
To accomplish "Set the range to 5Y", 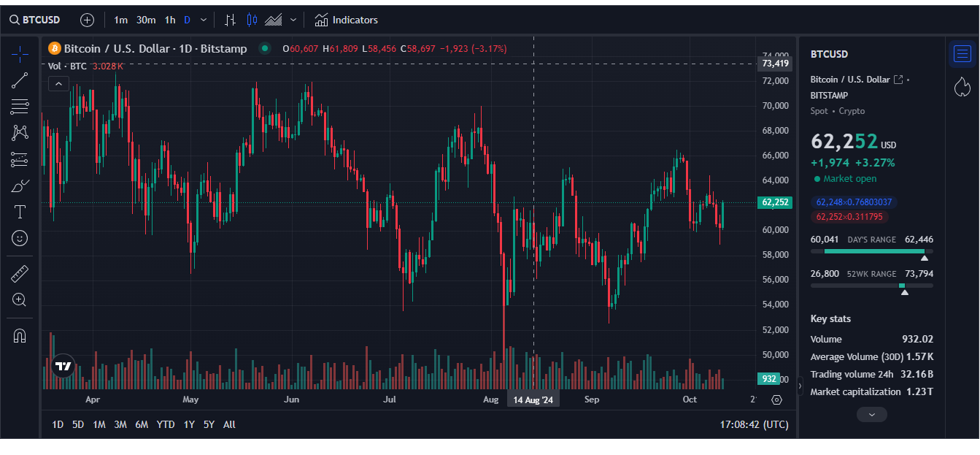I will (209, 424).
